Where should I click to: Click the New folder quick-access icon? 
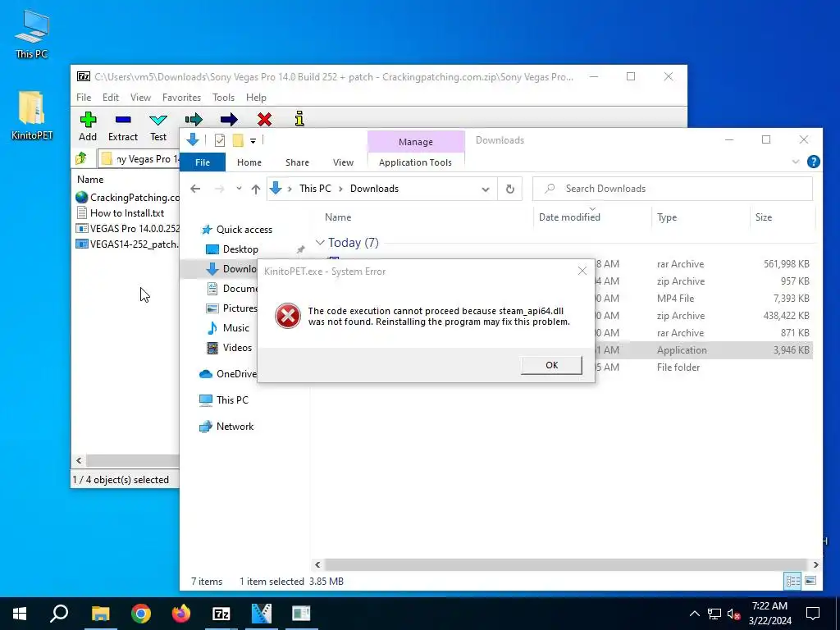click(238, 140)
